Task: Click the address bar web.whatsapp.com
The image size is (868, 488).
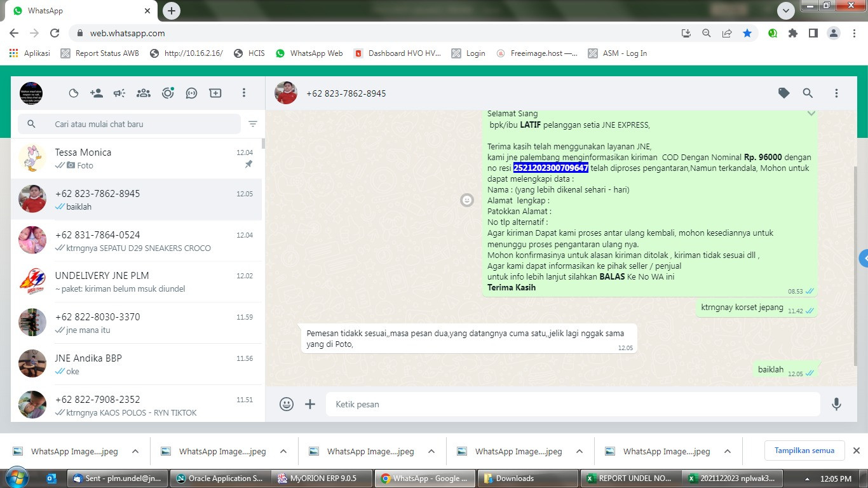Action: click(127, 33)
